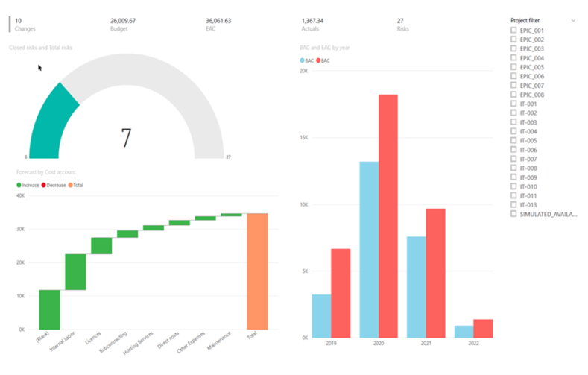Image resolution: width=588 pixels, height=375 pixels.
Task: Click the 36,061.63 EAC card
Action: (218, 25)
